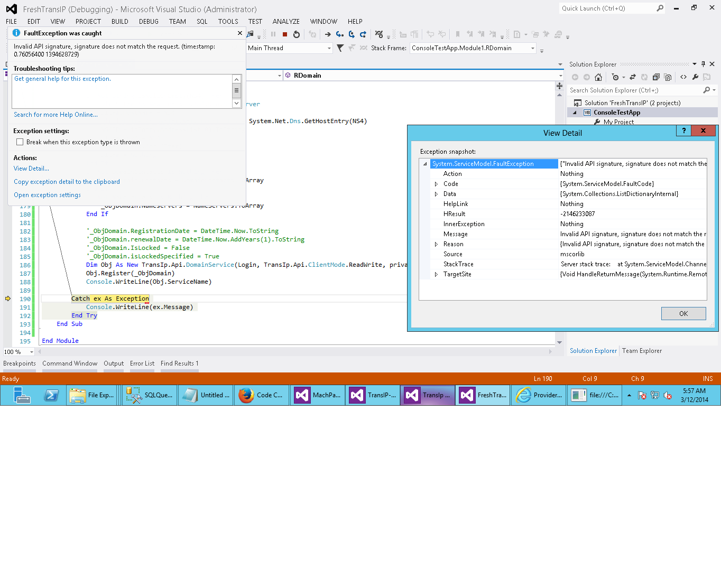Image resolution: width=721 pixels, height=588 pixels.
Task: Click the help question mark in View Detail
Action: pyautogui.click(x=684, y=130)
